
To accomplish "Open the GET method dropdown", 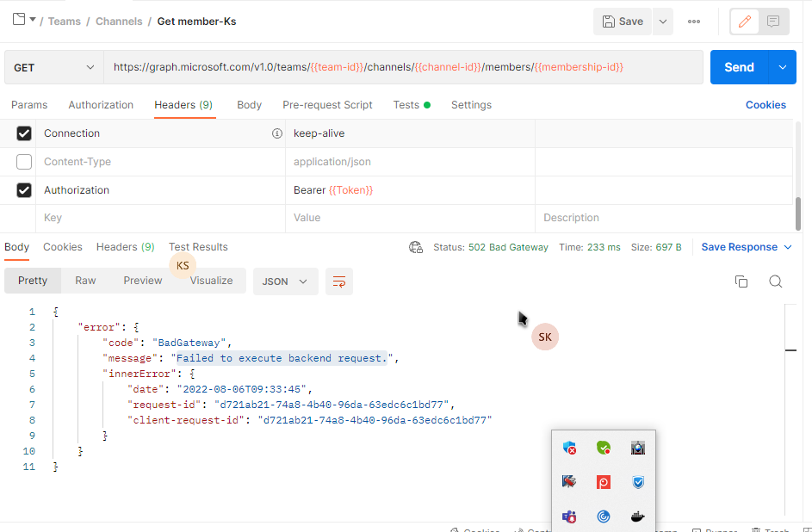I will [53, 66].
